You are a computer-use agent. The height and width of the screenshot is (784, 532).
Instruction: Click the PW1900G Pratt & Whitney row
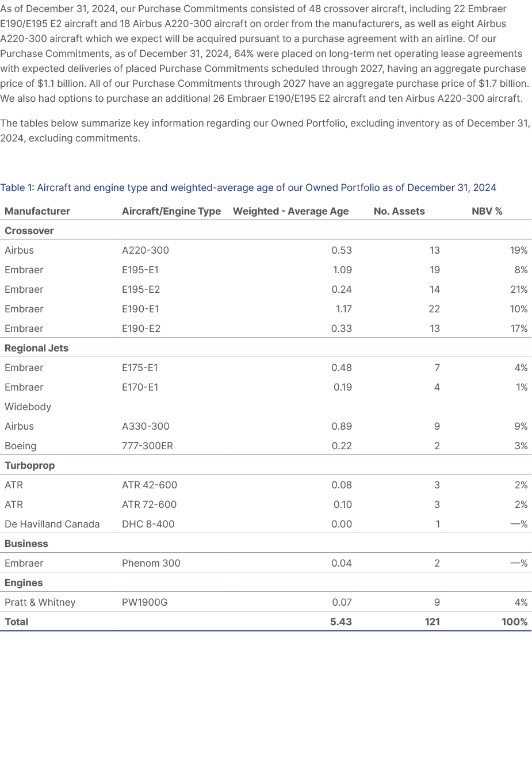140,602
